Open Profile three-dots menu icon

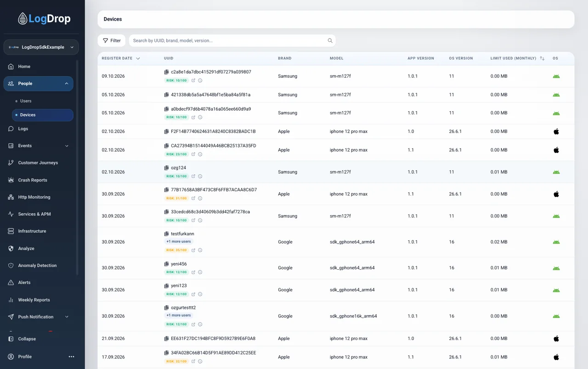[x=71, y=357]
